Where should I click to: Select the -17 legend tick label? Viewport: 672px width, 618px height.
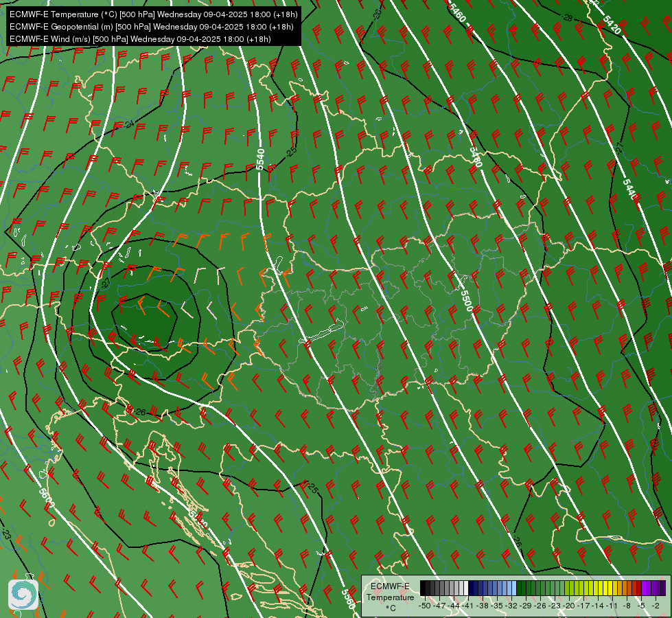pos(583,606)
